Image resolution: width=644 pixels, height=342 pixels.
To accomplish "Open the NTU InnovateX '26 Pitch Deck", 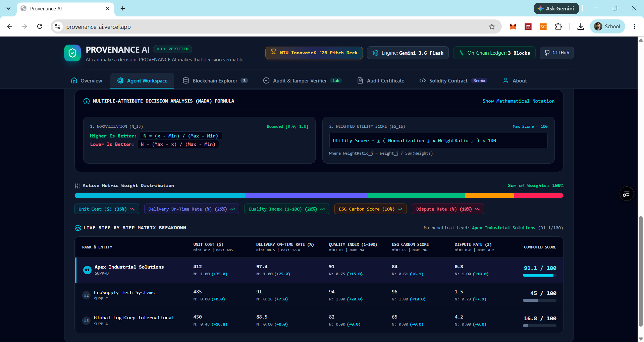I will coord(314,53).
